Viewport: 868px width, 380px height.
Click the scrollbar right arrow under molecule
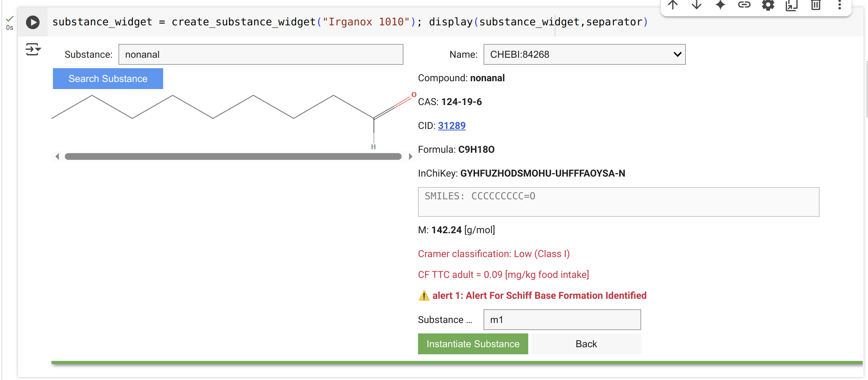[410, 156]
